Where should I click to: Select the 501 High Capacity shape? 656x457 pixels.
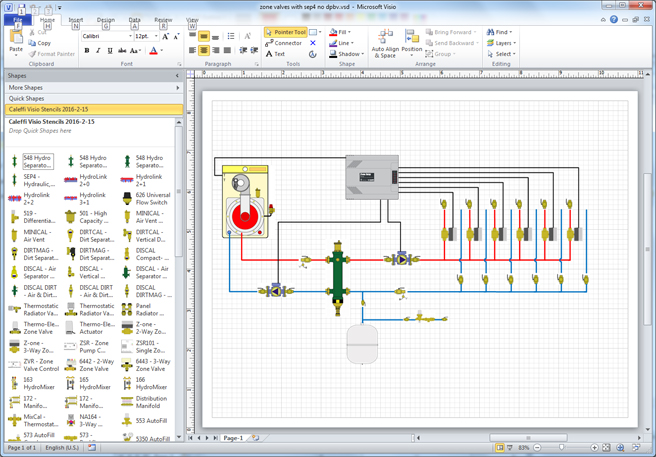[87, 217]
